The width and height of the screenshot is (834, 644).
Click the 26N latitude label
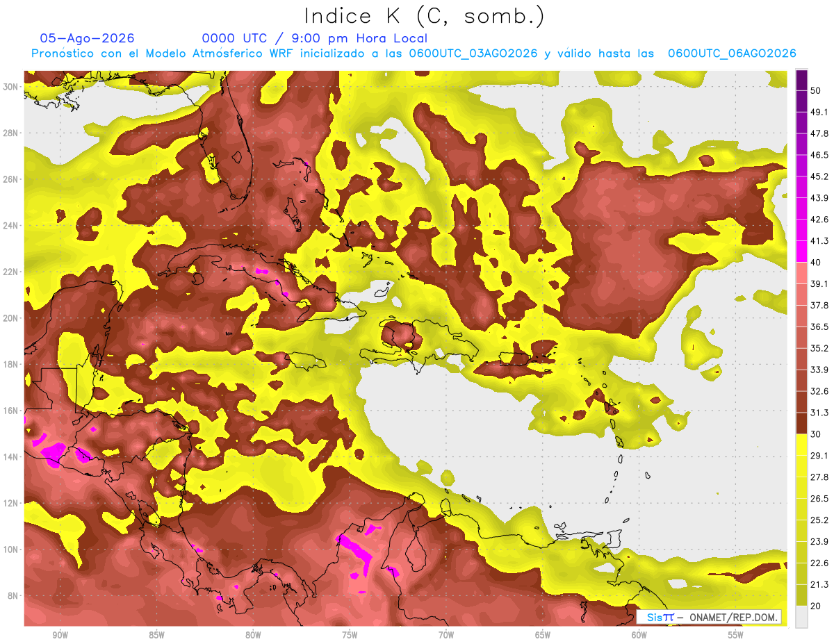(11, 179)
